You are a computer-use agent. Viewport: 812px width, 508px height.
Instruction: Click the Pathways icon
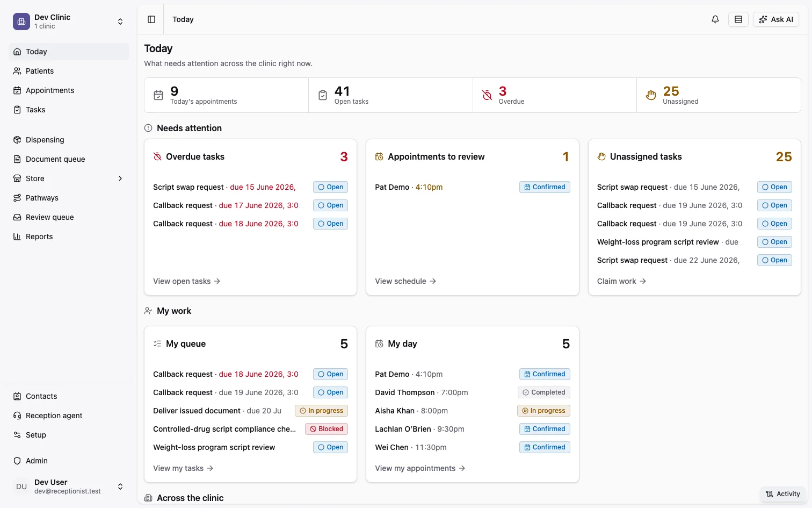pos(17,198)
